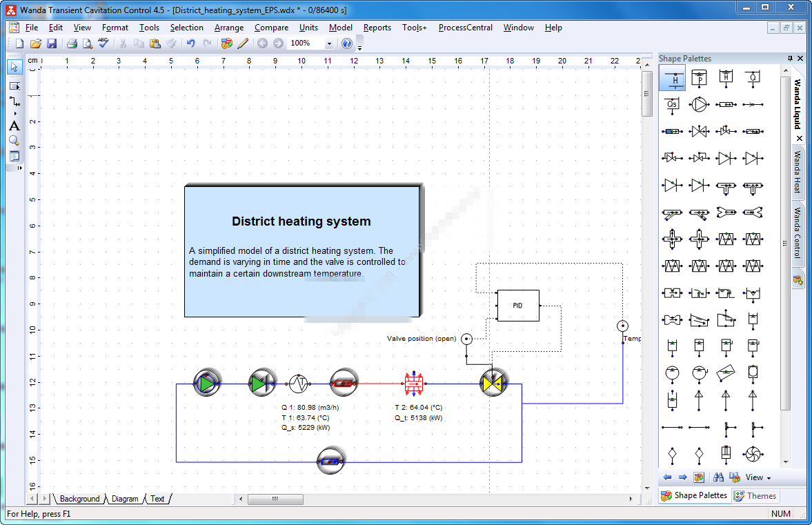Paste using the clipboard toolbar icon
The image size is (812, 525).
[x=155, y=43]
